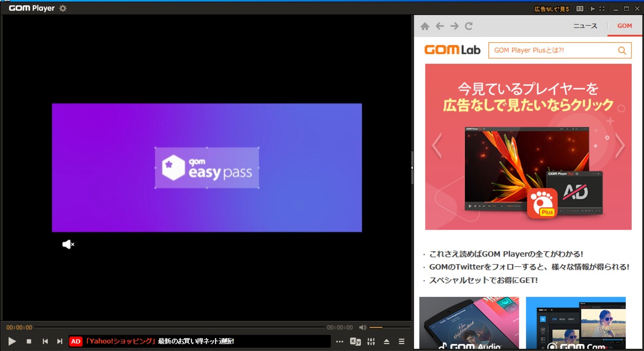
Task: Open the GOM Player Plus ad banner
Action: point(528,147)
